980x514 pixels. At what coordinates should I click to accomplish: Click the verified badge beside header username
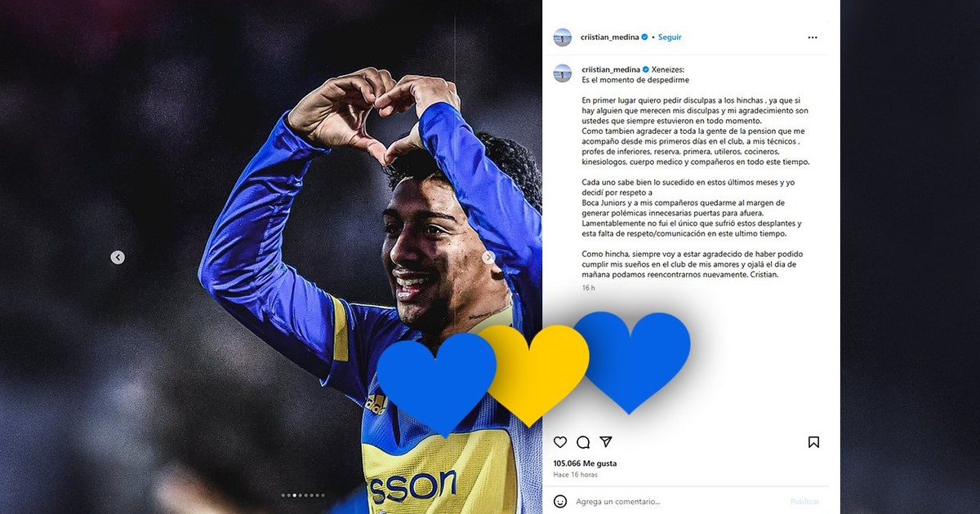click(645, 38)
